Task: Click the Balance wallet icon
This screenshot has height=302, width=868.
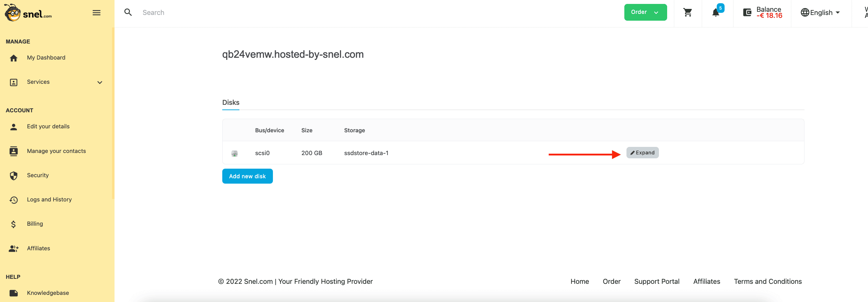Action: tap(747, 13)
